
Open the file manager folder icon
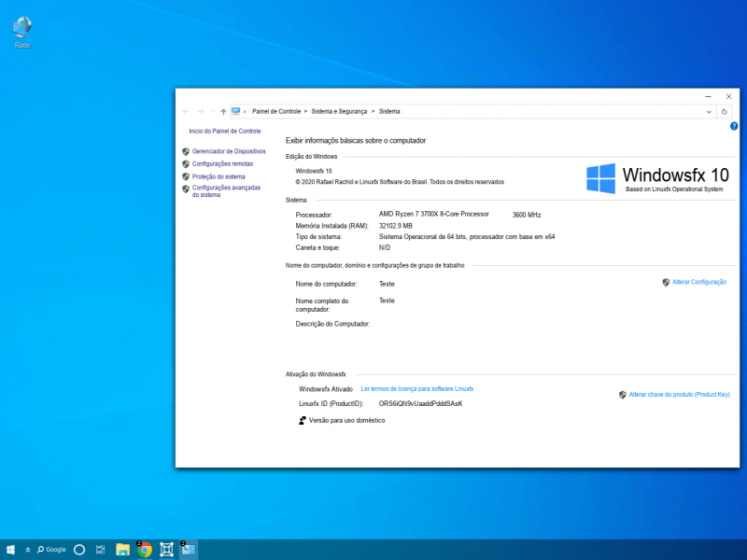[122, 550]
